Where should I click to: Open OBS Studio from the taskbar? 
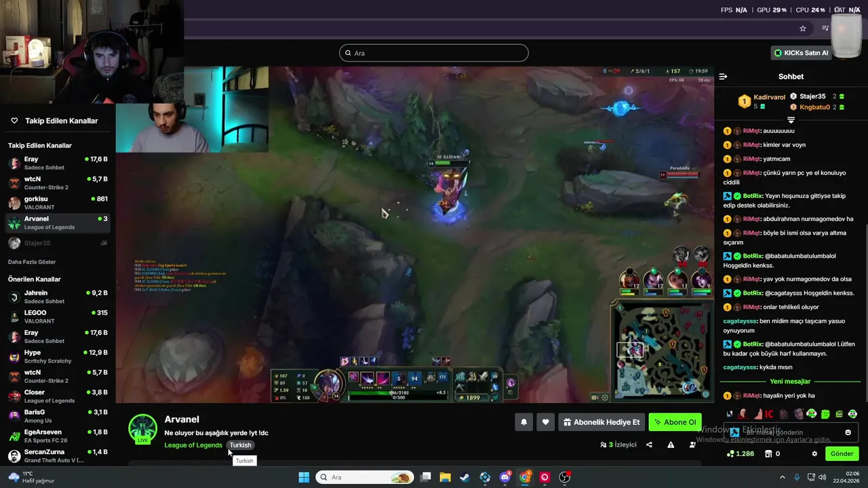tap(565, 477)
